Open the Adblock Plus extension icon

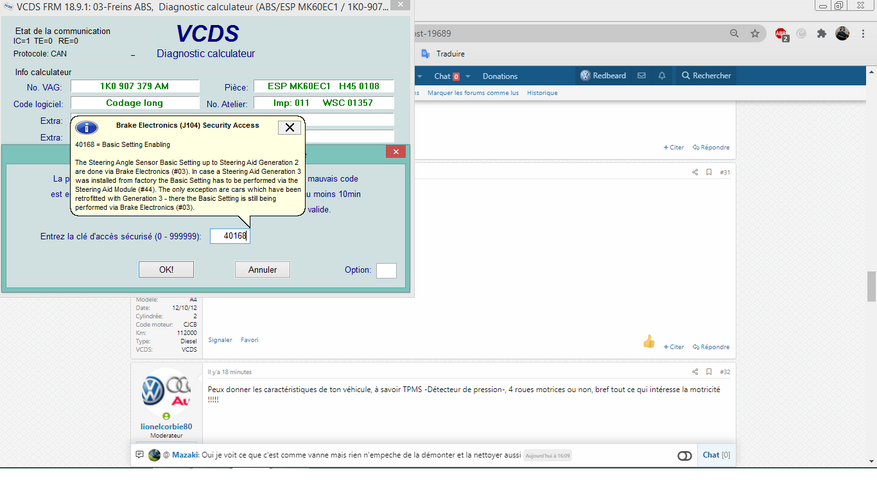(781, 34)
